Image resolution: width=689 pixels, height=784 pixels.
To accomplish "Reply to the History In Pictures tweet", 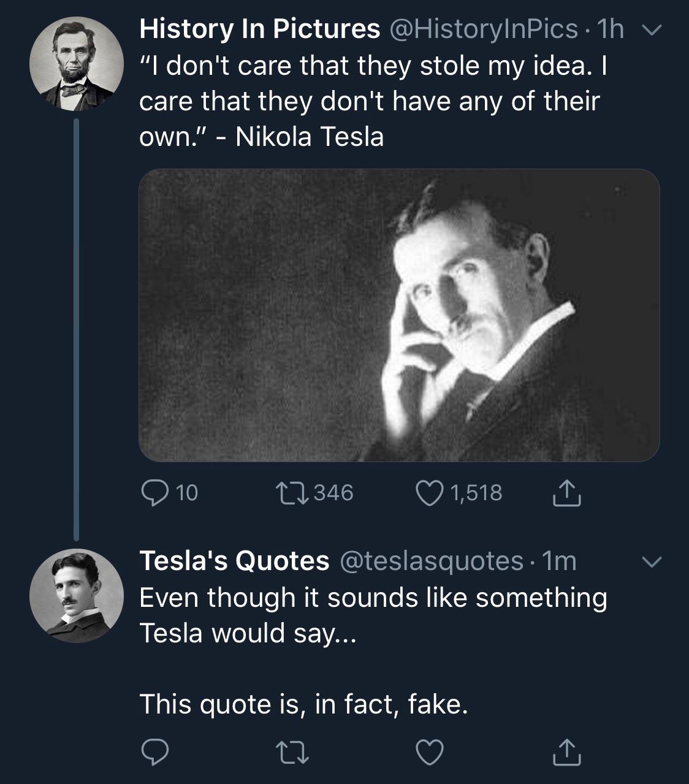I will 153,492.
